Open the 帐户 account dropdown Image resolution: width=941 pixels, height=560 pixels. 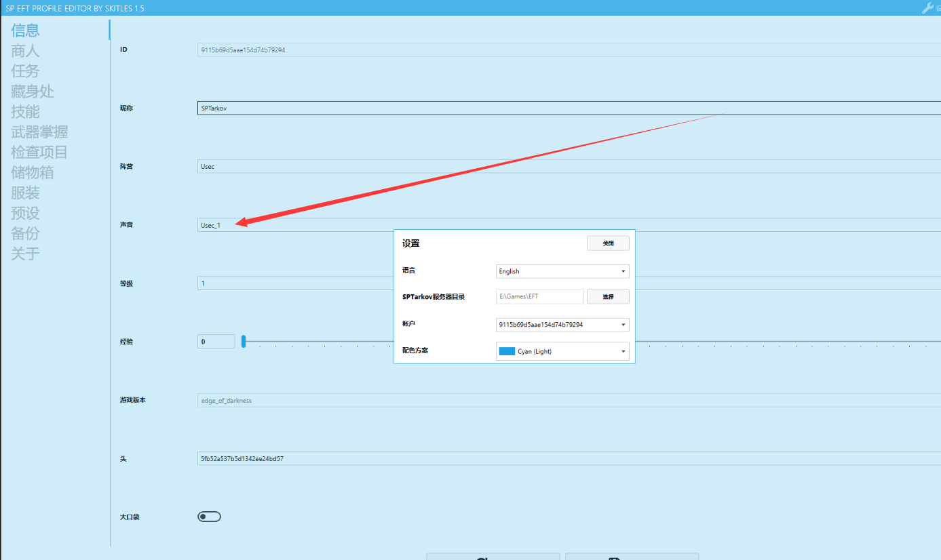coord(562,325)
